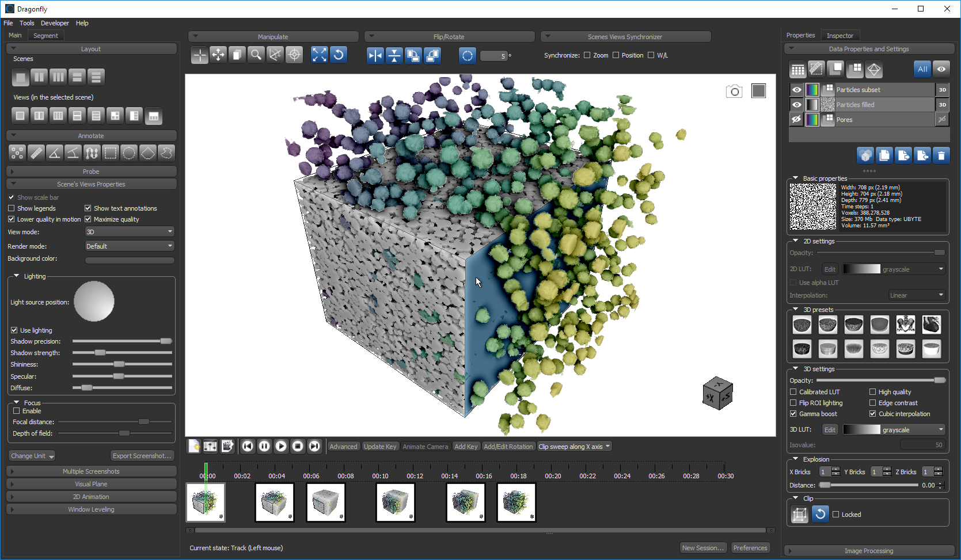Enable Show legends checkbox
The height and width of the screenshot is (560, 961).
coord(12,208)
